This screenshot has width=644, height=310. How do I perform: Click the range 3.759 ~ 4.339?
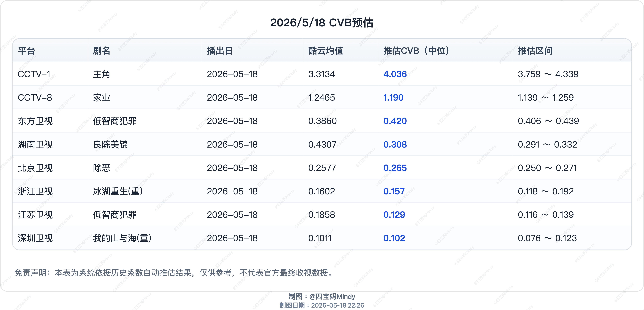pos(548,74)
